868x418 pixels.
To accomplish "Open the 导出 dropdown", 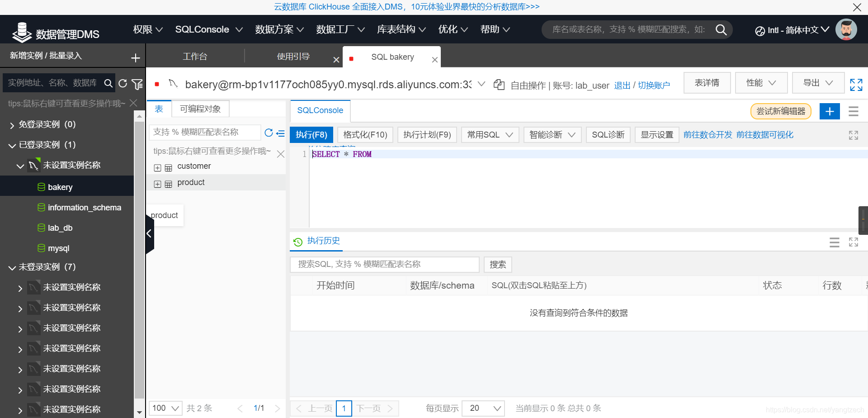I will pyautogui.click(x=818, y=83).
